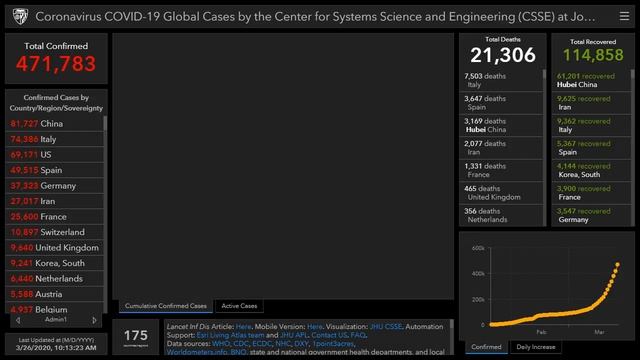
Task: Click the last data point on chart
Action: click(618, 265)
